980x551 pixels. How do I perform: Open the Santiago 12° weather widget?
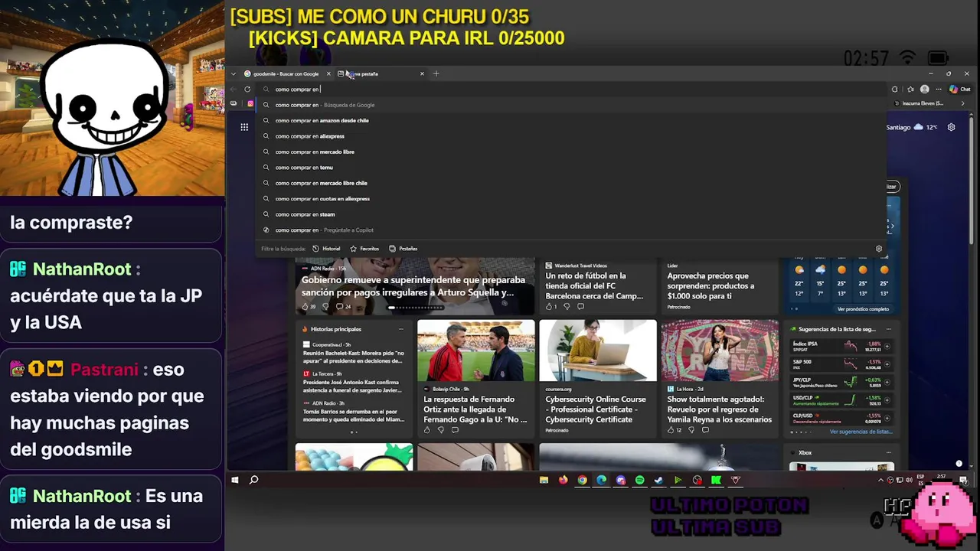[912, 127]
